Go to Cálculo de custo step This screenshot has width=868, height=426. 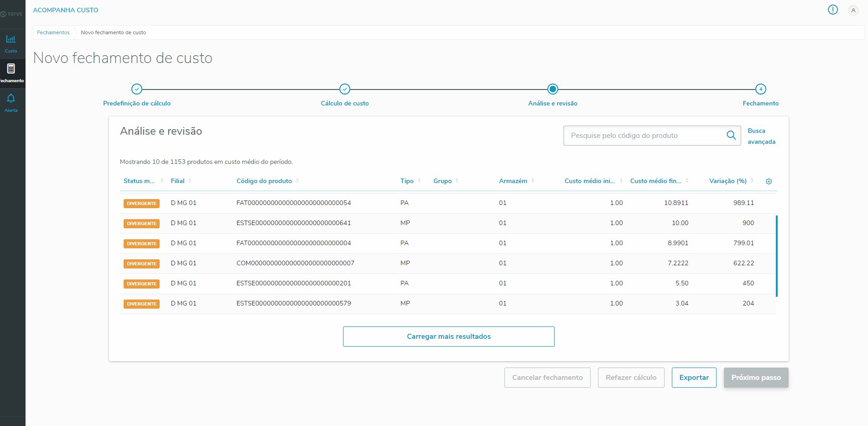click(x=345, y=89)
